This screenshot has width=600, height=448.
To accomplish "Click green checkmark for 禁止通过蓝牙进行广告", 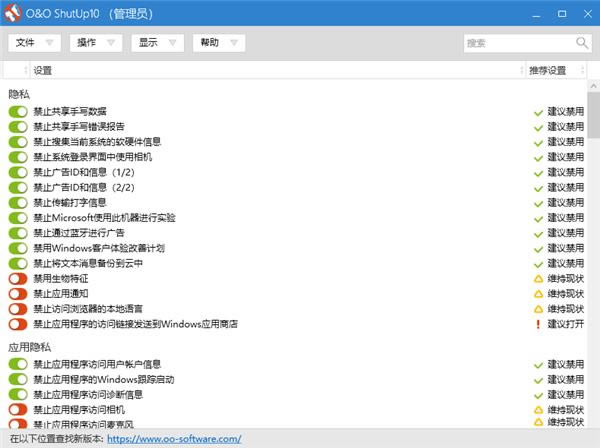I will click(538, 234).
